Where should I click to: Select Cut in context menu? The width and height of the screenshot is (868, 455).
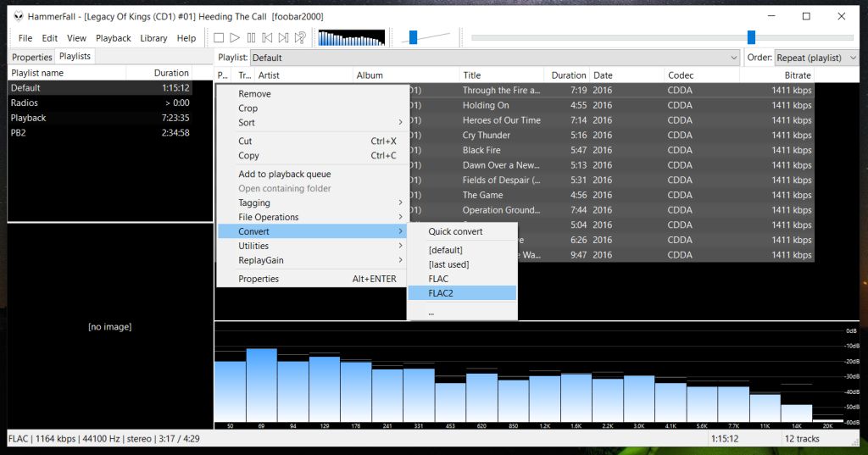[x=312, y=141]
